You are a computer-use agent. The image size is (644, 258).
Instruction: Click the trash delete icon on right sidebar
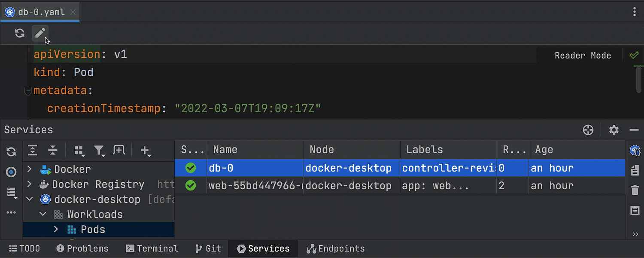point(635,190)
